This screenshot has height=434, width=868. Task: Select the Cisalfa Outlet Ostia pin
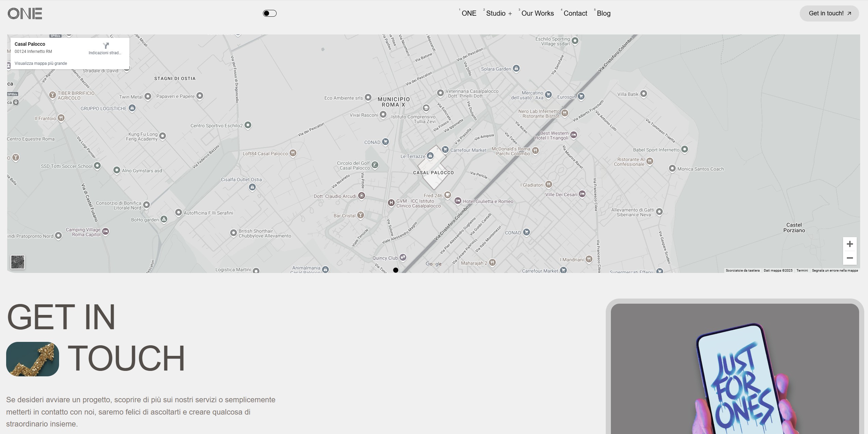coord(252,187)
